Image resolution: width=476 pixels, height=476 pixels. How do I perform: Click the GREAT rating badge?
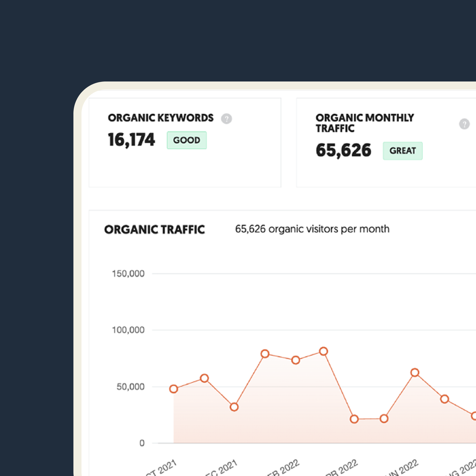pos(403,151)
